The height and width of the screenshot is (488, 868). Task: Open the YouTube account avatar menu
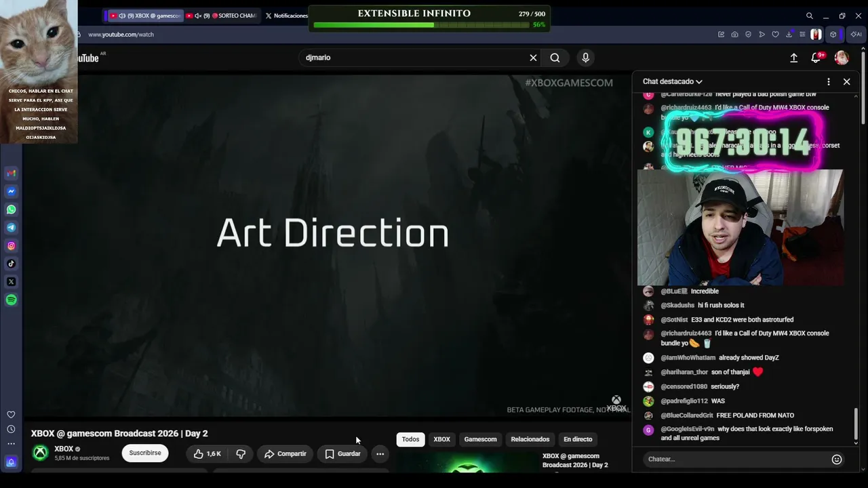click(x=842, y=58)
